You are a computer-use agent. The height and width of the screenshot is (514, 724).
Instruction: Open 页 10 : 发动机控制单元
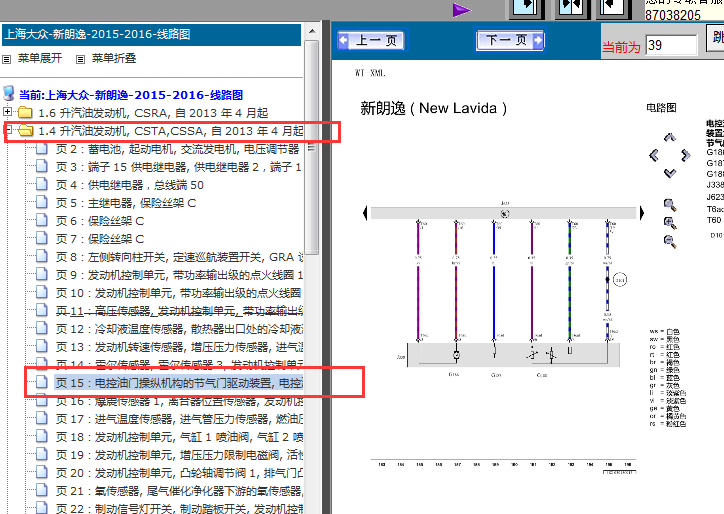coord(179,293)
